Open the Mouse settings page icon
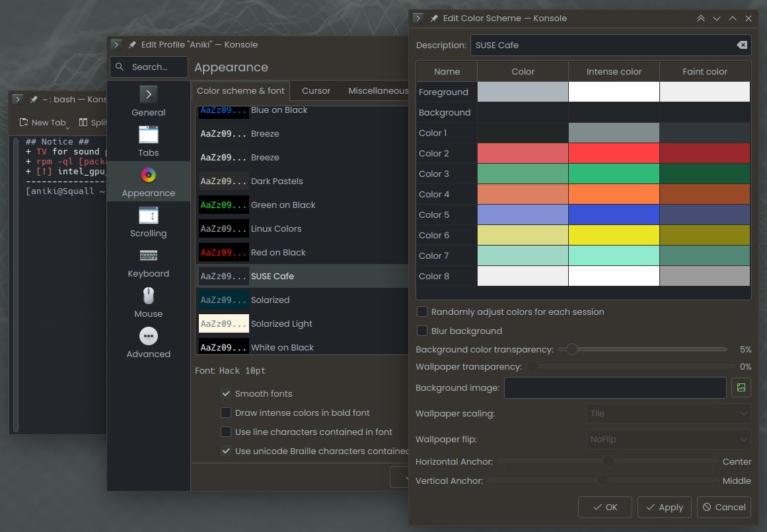767x532 pixels. point(148,296)
